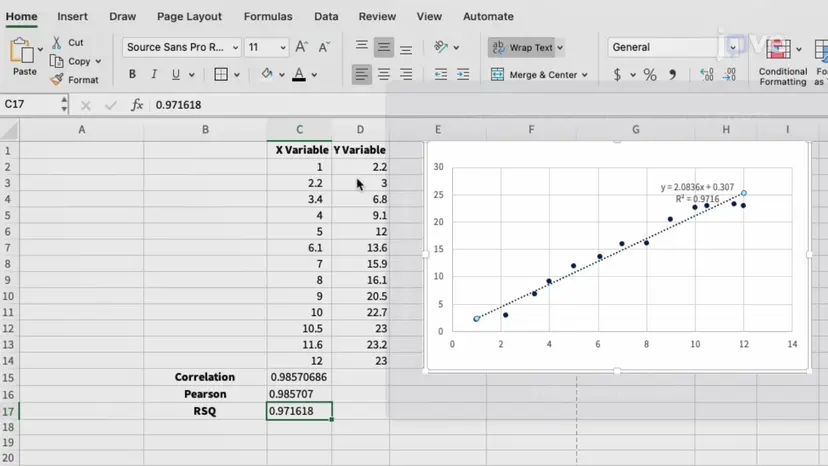The height and width of the screenshot is (466, 828).
Task: Open the Data tab
Action: 326,16
